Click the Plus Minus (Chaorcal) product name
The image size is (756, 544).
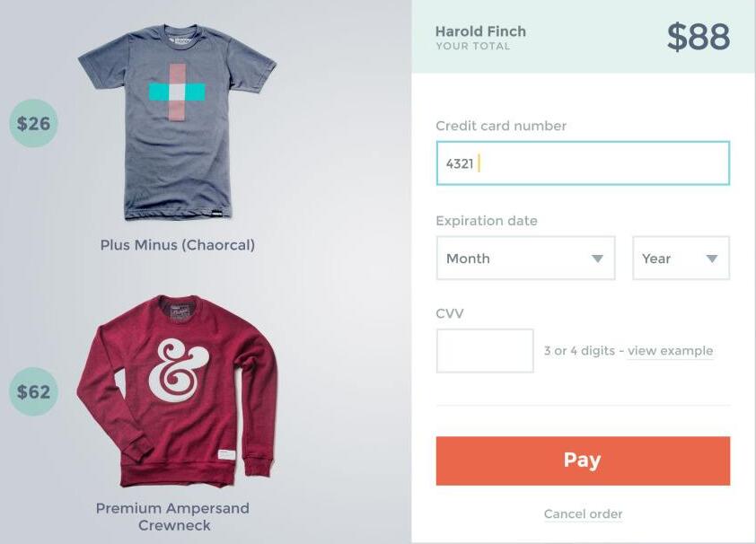177,245
